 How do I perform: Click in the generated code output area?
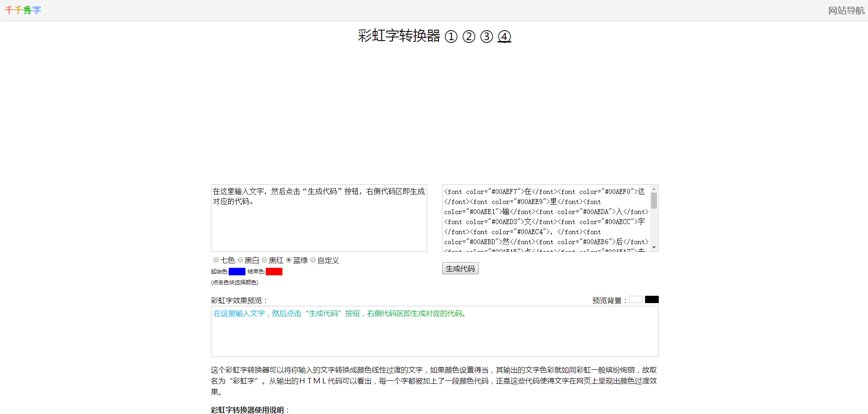click(546, 218)
